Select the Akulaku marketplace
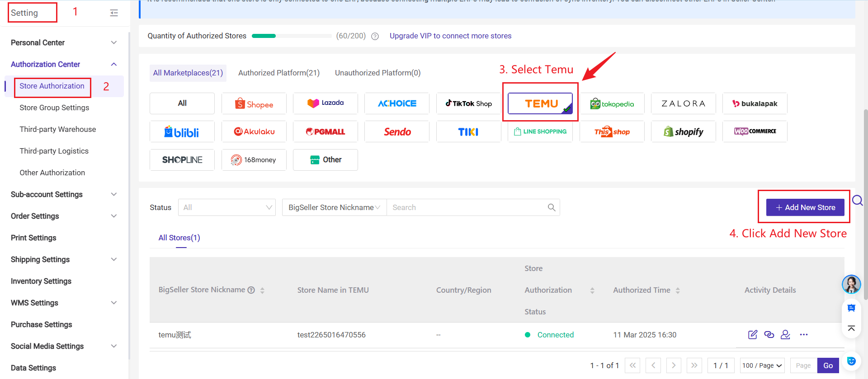Image resolution: width=868 pixels, height=379 pixels. coord(254,131)
